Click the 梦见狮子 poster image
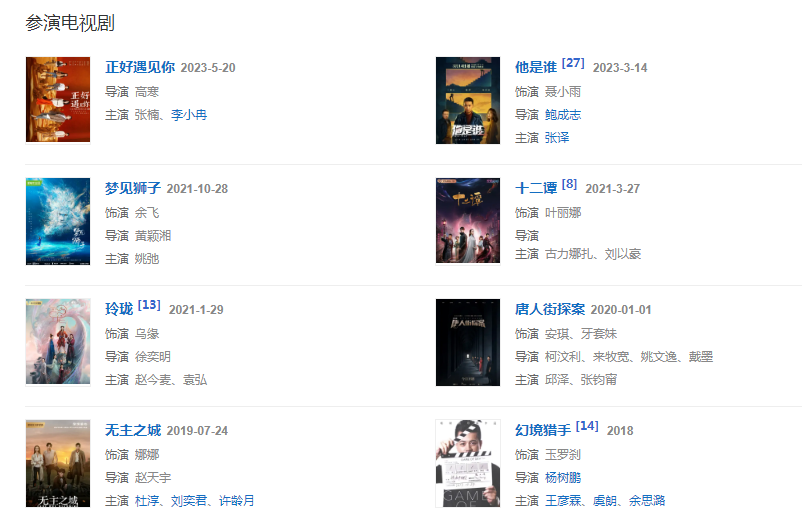The image size is (802, 523). 58,221
